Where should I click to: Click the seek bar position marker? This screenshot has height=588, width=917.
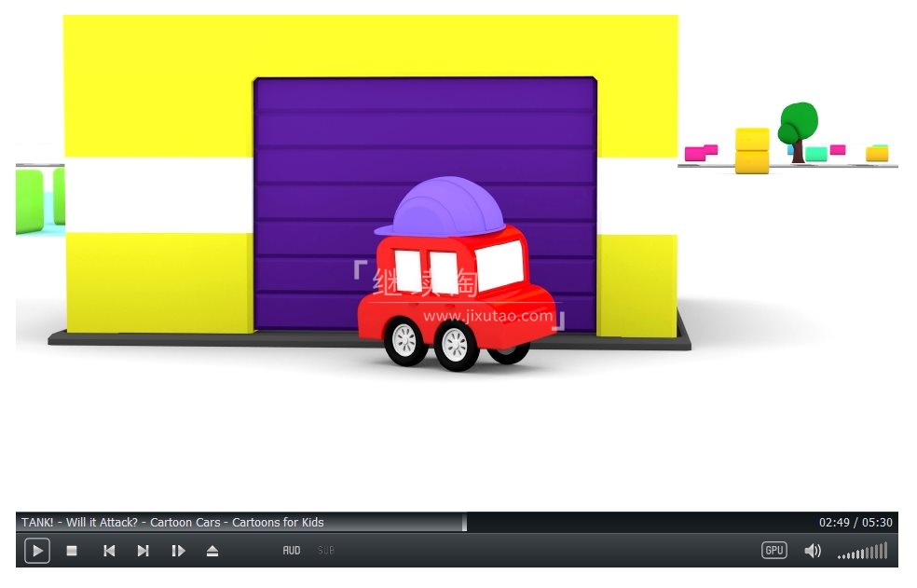click(x=464, y=522)
